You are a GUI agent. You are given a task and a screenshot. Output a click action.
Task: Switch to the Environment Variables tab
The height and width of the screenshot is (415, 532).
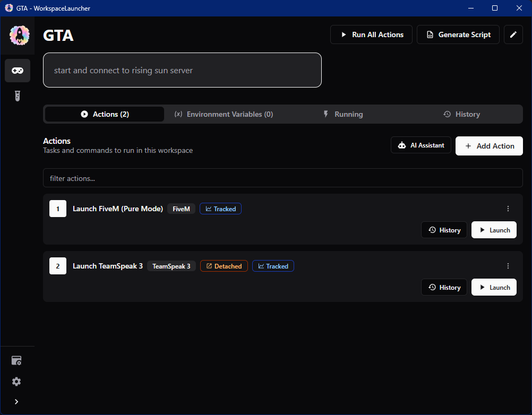point(224,114)
